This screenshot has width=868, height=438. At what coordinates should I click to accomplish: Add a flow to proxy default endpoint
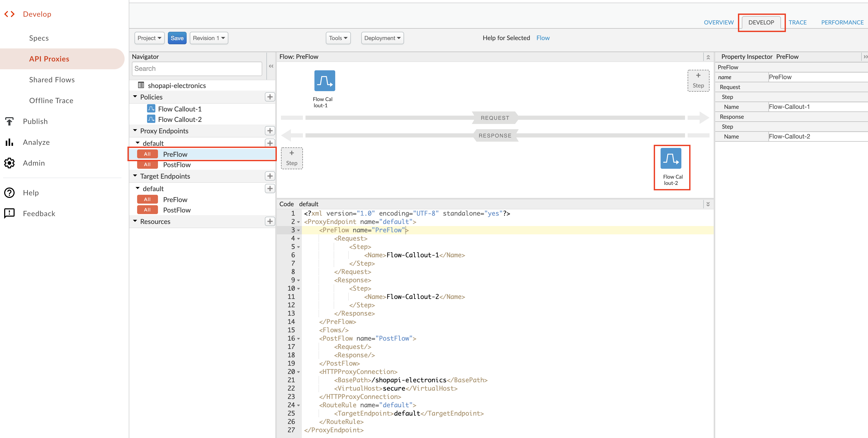coord(270,143)
